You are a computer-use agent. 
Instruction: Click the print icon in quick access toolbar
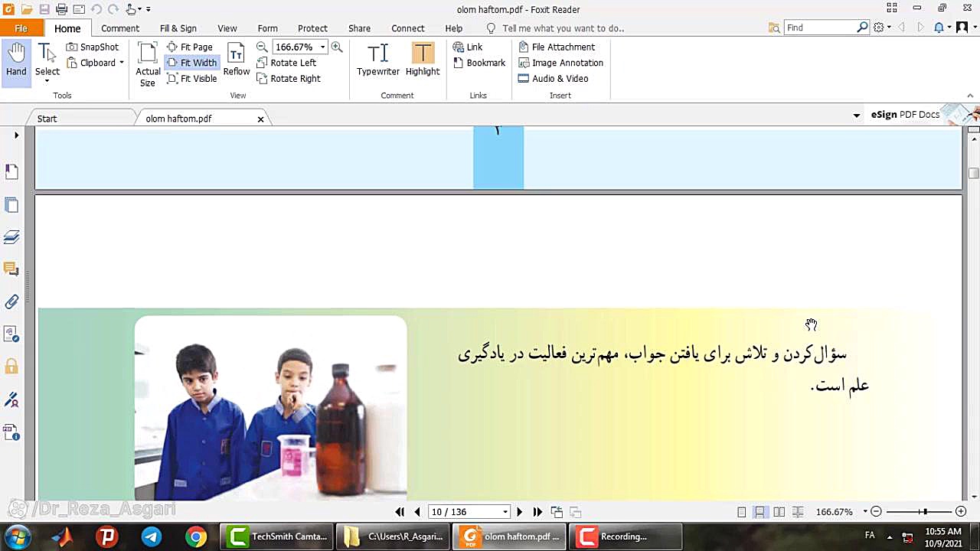(61, 9)
